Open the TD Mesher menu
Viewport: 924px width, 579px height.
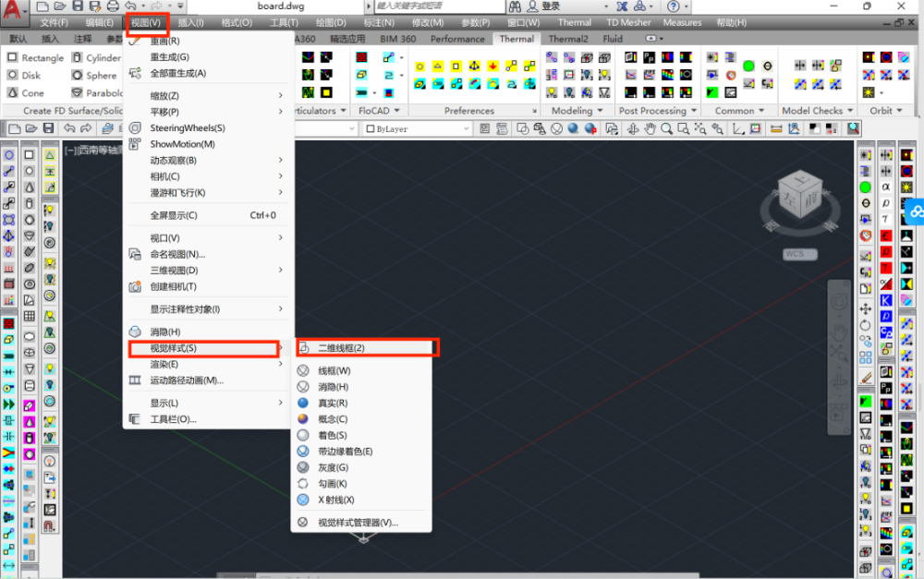click(628, 22)
